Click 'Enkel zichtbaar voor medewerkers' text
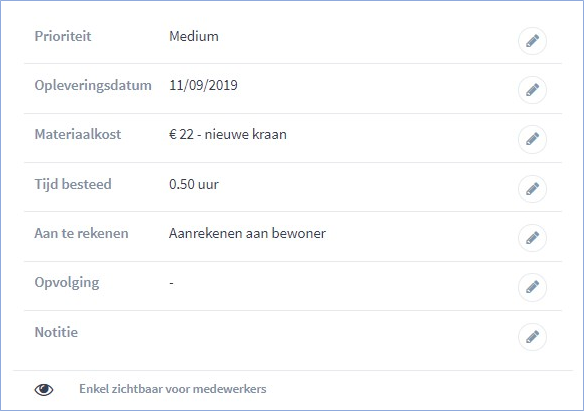Viewport: 584px width, 411px height. click(x=173, y=389)
